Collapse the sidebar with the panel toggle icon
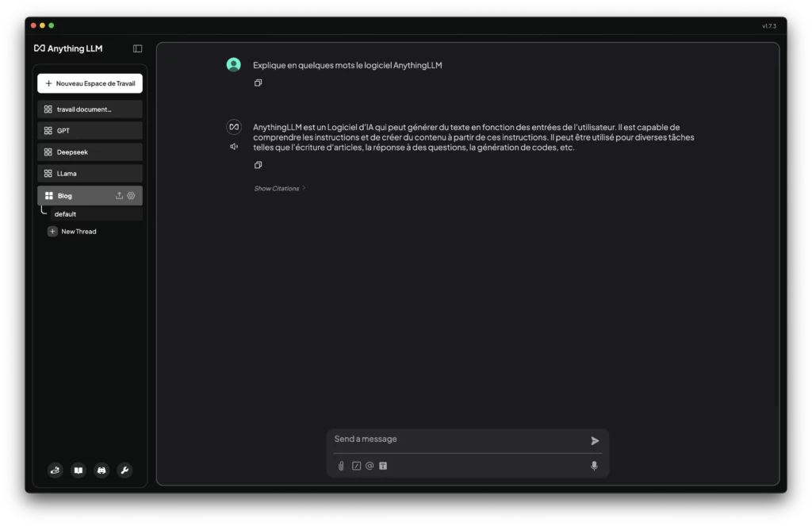This screenshot has width=812, height=526. pos(137,48)
